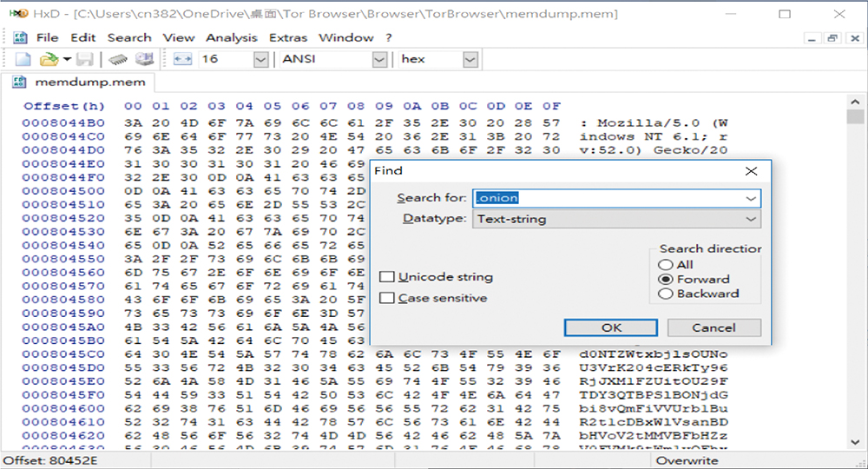
Task: Click the bytes-per-row width icon
Action: (x=182, y=59)
